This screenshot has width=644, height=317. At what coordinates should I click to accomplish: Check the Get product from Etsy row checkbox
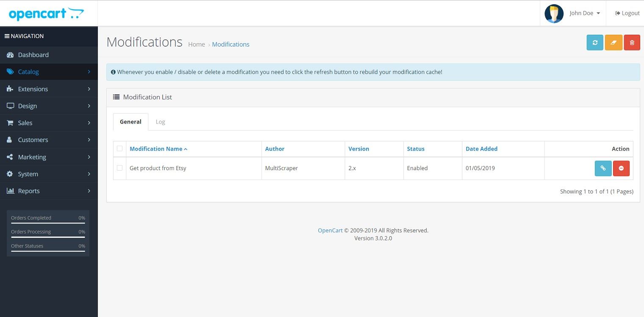point(120,168)
